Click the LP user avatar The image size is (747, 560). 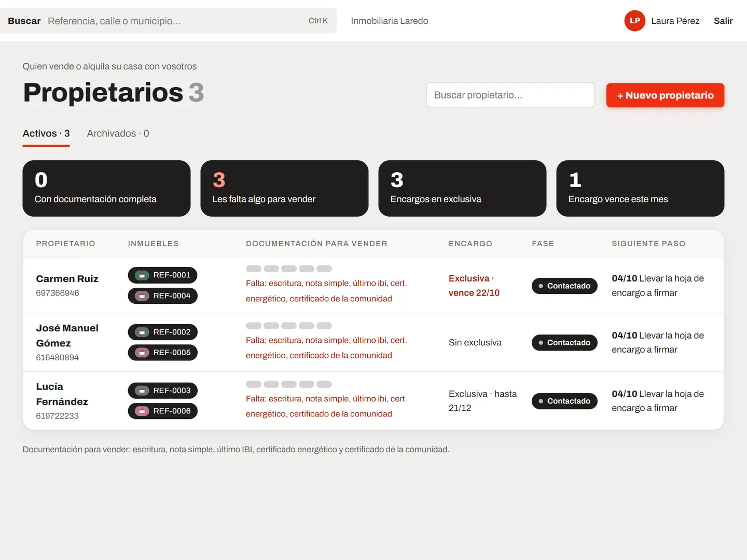click(634, 21)
